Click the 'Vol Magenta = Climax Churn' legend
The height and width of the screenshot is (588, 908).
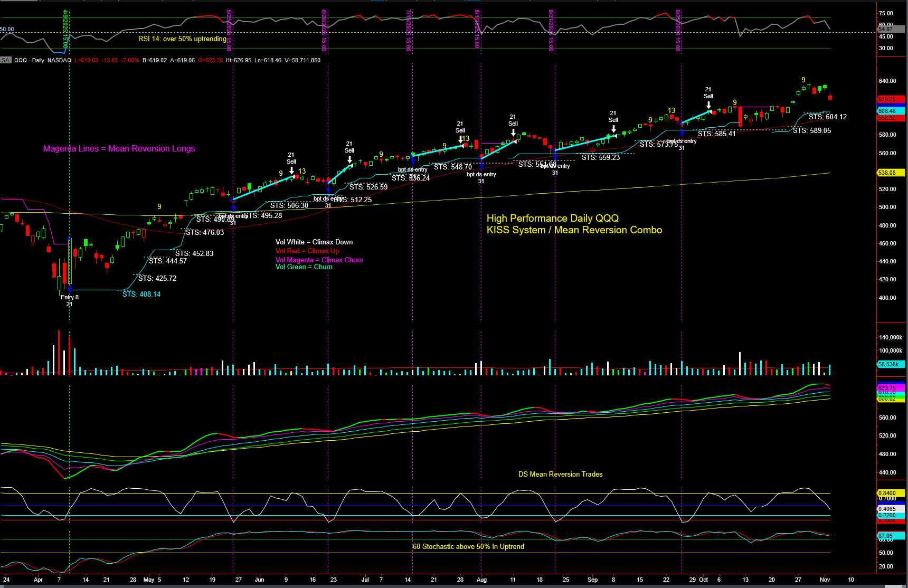tap(319, 260)
